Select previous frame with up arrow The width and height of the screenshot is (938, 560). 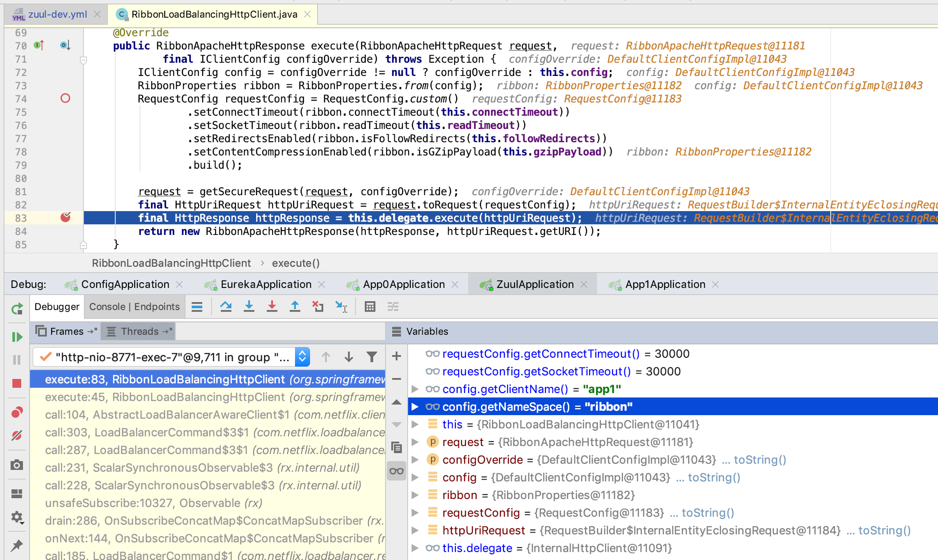tap(326, 357)
